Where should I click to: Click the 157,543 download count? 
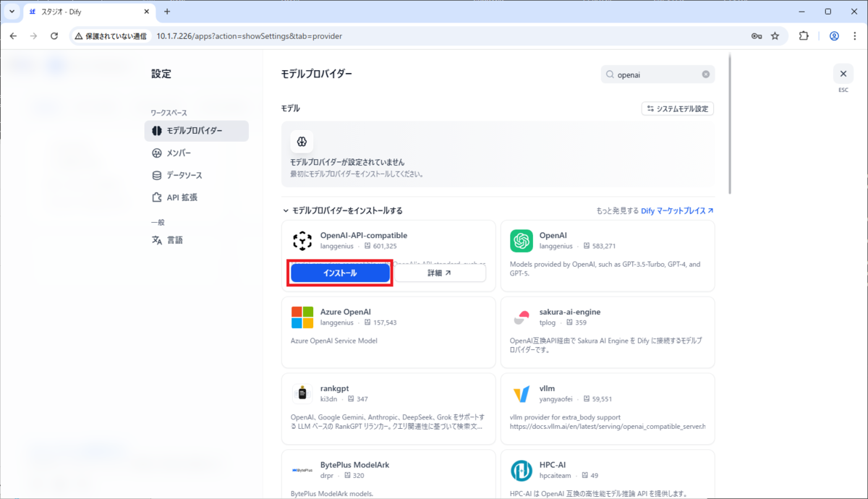click(384, 323)
